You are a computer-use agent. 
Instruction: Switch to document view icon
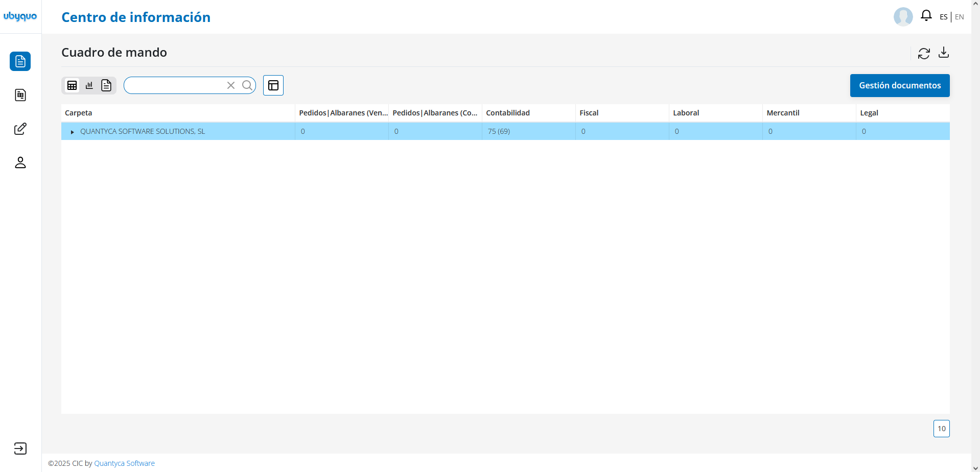click(106, 85)
